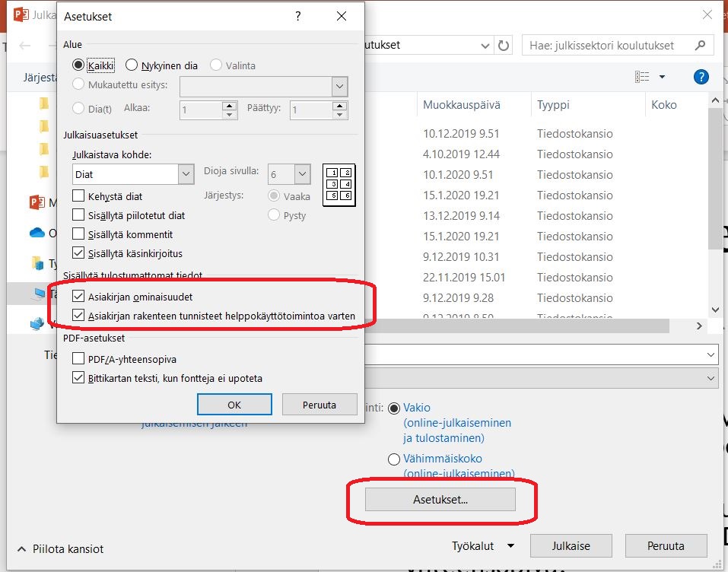Uncheck Sisällytä käsinkirjoitus checkbox
The height and width of the screenshot is (572, 728).
[x=78, y=253]
